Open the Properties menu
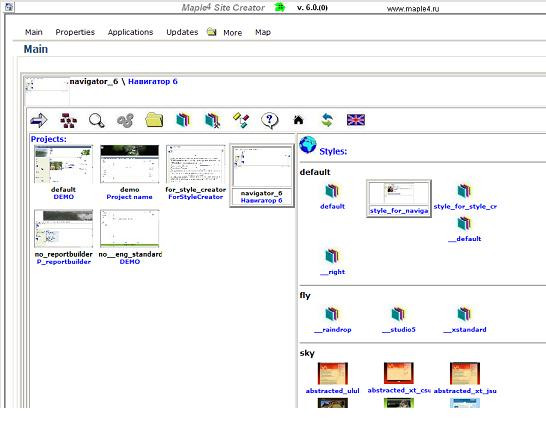This screenshot has height=424, width=546. pyautogui.click(x=75, y=32)
